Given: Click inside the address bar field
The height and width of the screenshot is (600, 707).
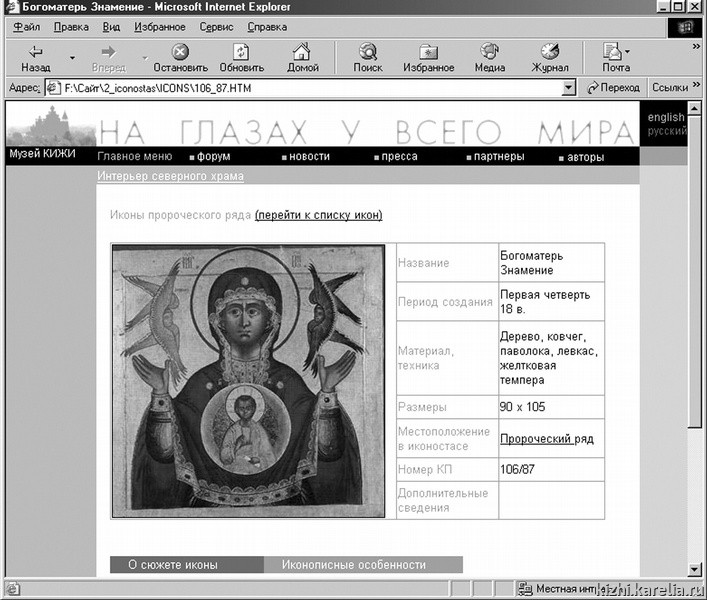Looking at the screenshot, I should [x=300, y=88].
